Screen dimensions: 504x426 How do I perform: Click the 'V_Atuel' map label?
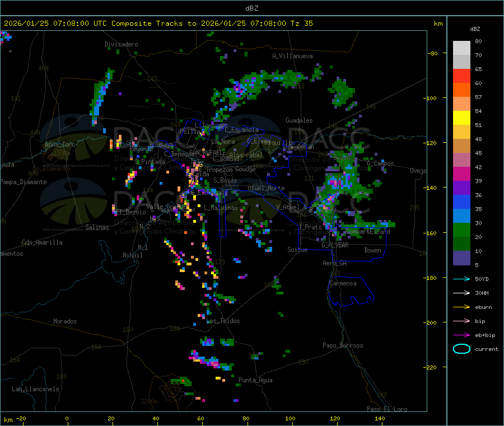288,207
